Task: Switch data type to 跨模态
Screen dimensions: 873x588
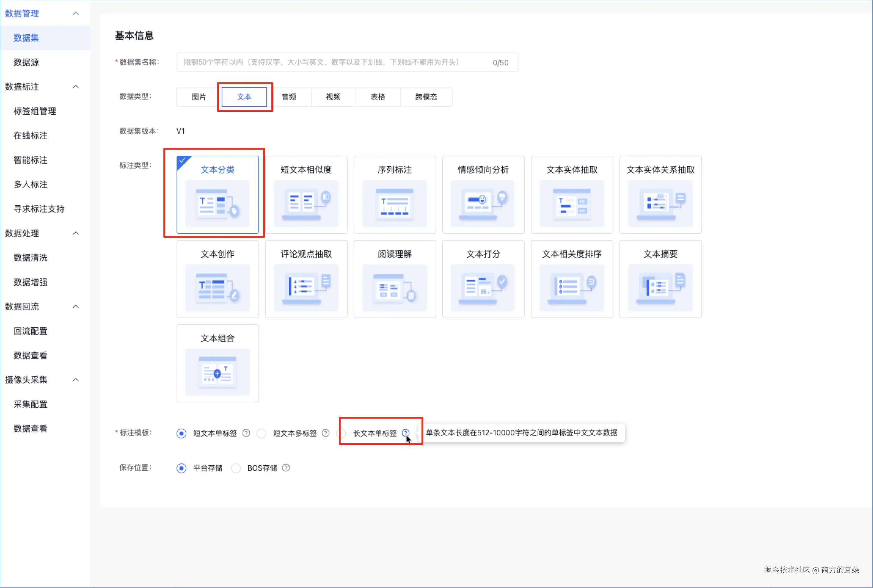Action: [426, 97]
